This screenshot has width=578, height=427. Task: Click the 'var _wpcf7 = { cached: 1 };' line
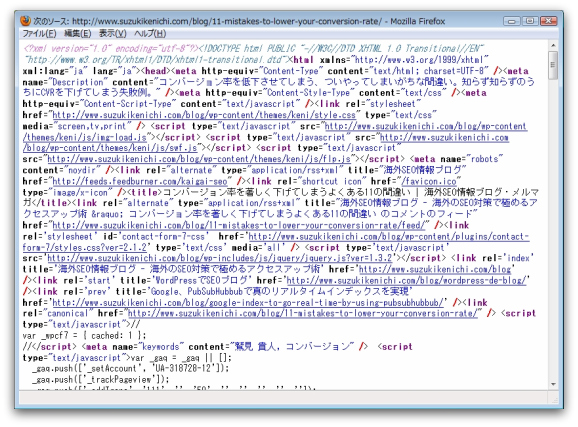point(84,336)
